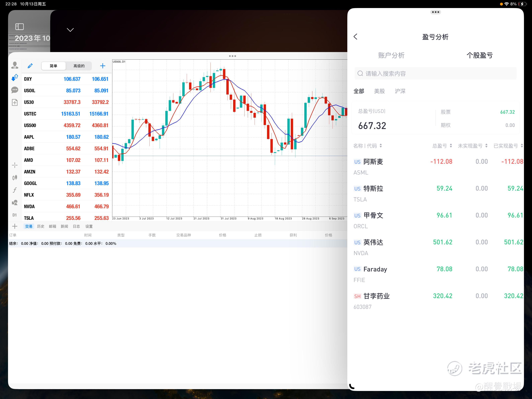The height and width of the screenshot is (399, 532).
Task: Open the 邮箱 tab in bottom panel
Action: click(x=52, y=226)
